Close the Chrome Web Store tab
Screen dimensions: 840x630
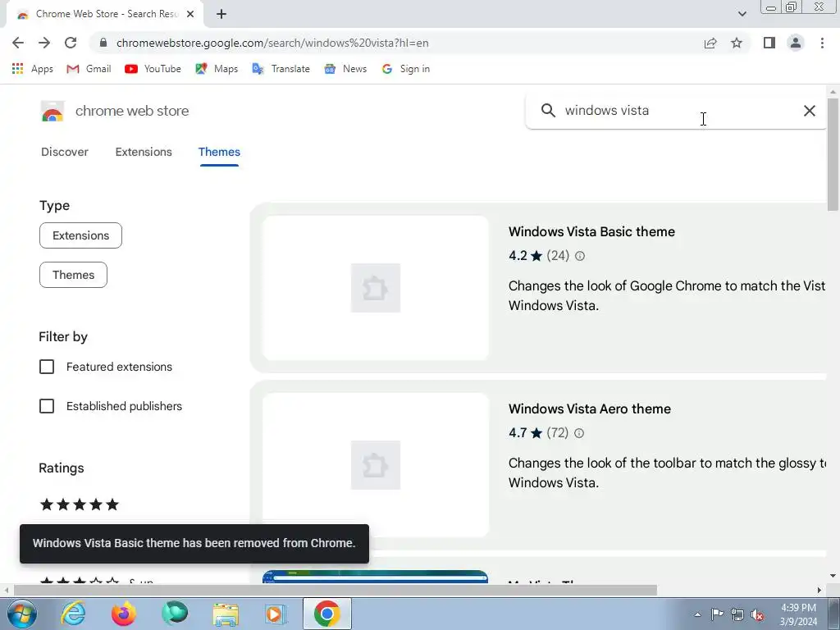coord(190,14)
